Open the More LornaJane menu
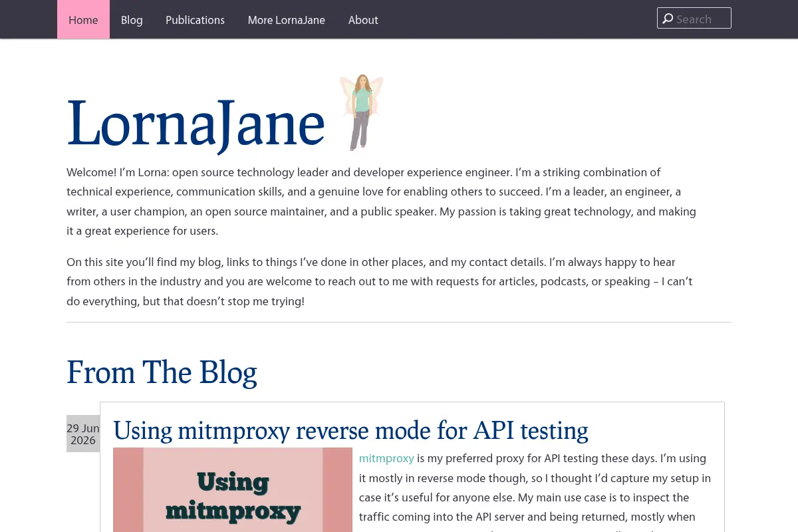The height and width of the screenshot is (532, 798). [x=286, y=20]
